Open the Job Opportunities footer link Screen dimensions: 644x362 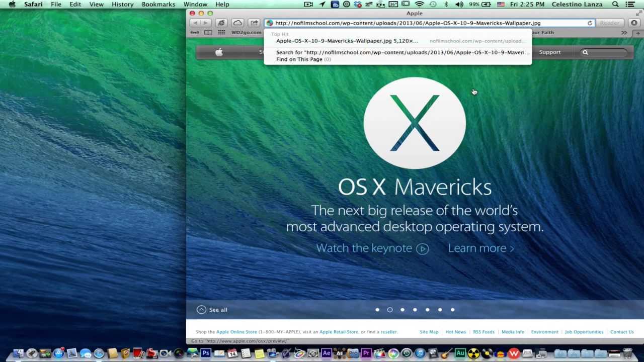click(x=584, y=332)
